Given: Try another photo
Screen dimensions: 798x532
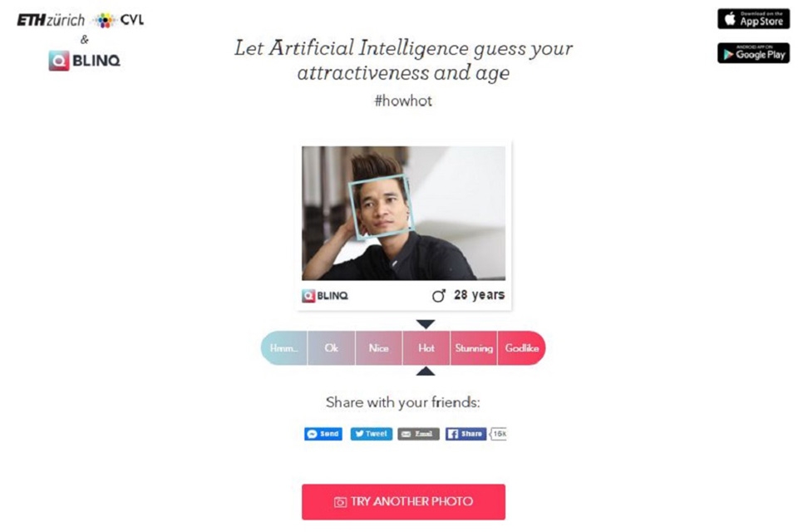Looking at the screenshot, I should 404,502.
